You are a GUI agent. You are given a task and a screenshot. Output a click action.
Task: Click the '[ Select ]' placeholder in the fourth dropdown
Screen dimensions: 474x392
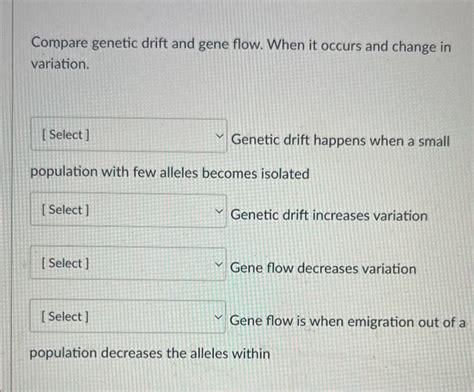(x=65, y=316)
